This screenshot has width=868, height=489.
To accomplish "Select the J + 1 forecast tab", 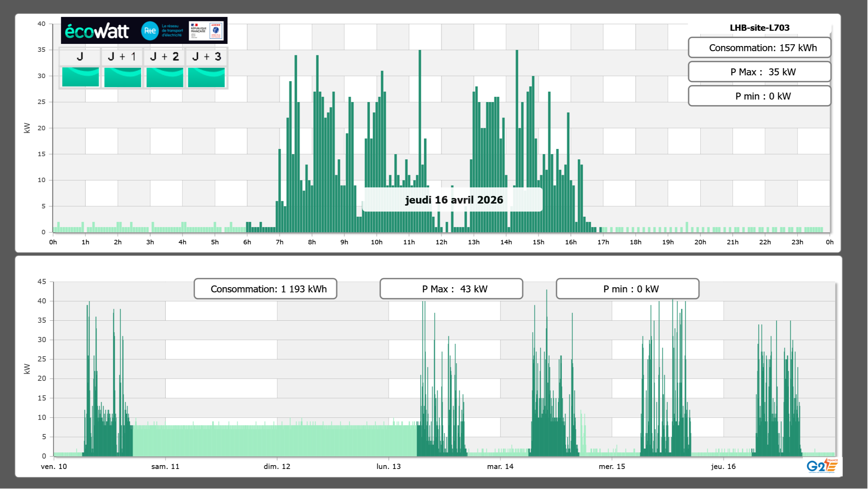I will (122, 57).
